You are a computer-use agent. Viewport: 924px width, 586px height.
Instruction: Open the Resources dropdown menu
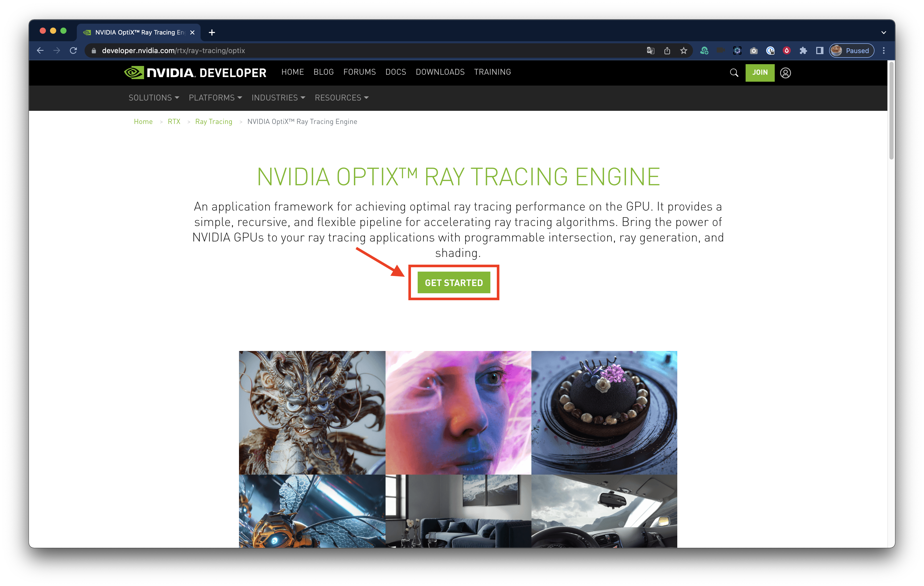click(342, 98)
